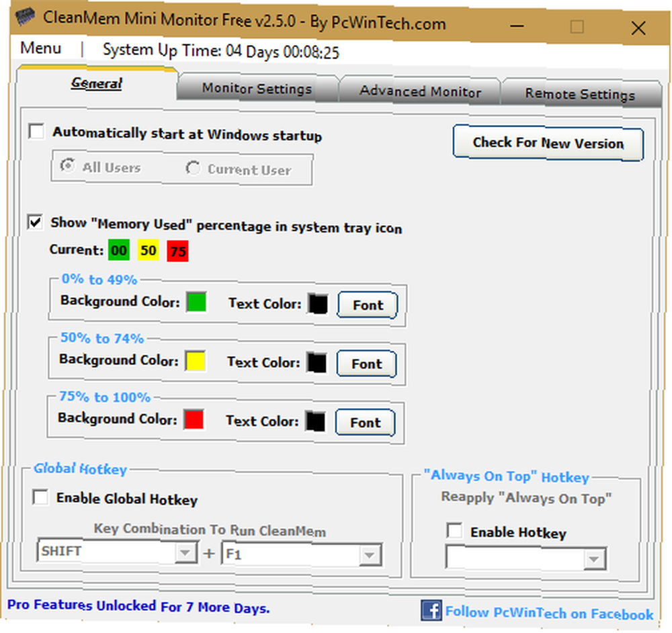This screenshot has height=633, width=672.
Task: Open Follow PcWinTech on Facebook link
Action: click(x=550, y=613)
